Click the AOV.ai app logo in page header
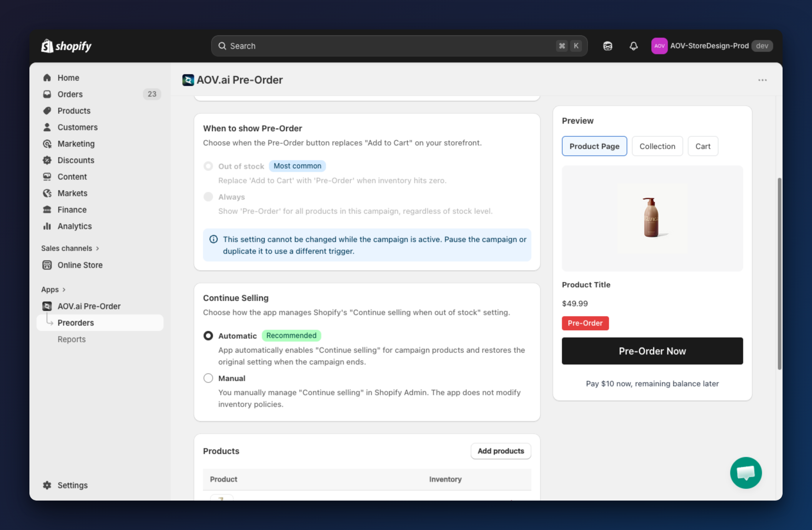 188,80
